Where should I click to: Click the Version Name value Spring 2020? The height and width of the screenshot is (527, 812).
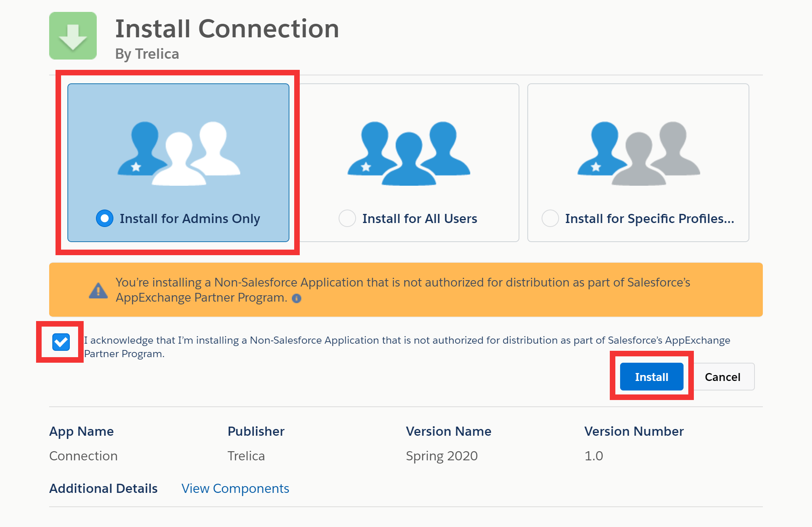pos(442,456)
